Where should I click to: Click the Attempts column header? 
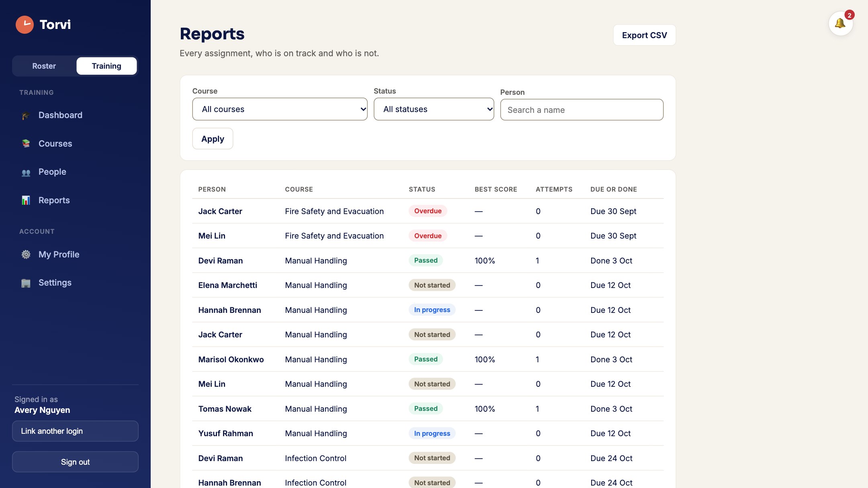click(554, 189)
